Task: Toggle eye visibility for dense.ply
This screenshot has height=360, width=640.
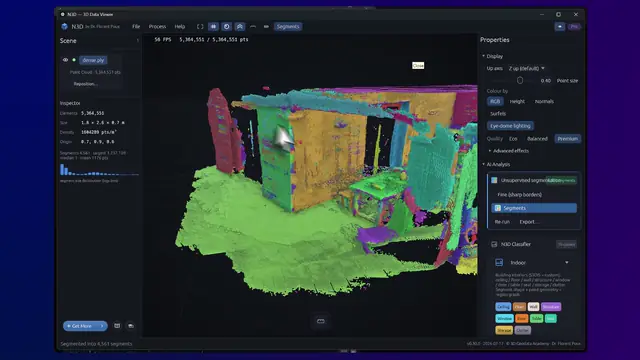Action: click(65, 60)
